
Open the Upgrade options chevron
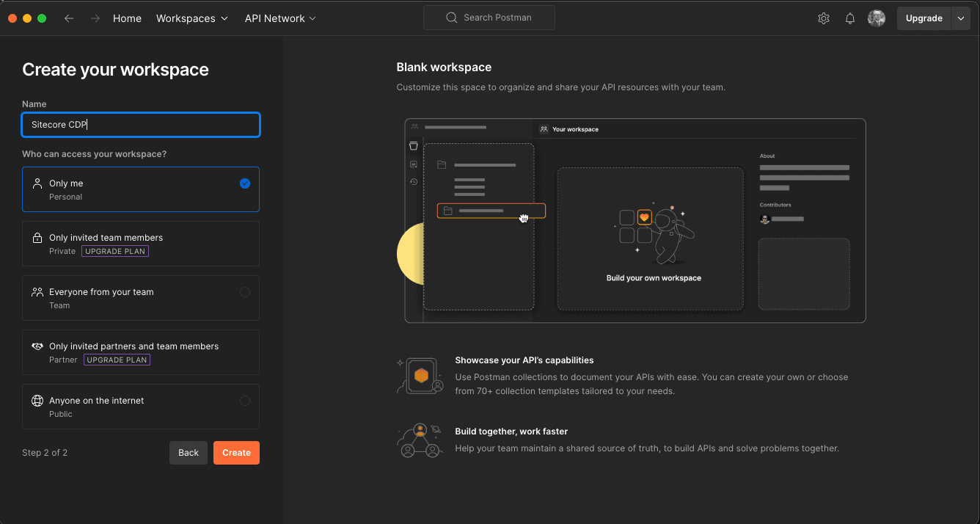[x=961, y=18]
